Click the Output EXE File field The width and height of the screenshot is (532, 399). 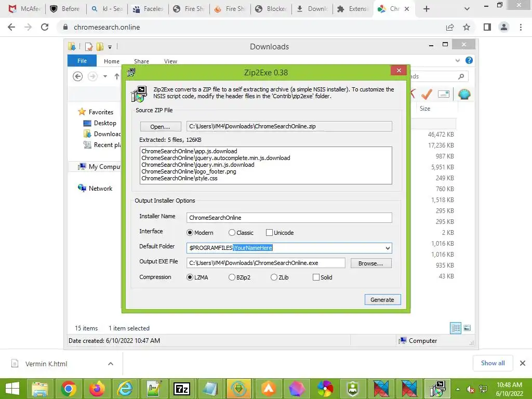(265, 263)
